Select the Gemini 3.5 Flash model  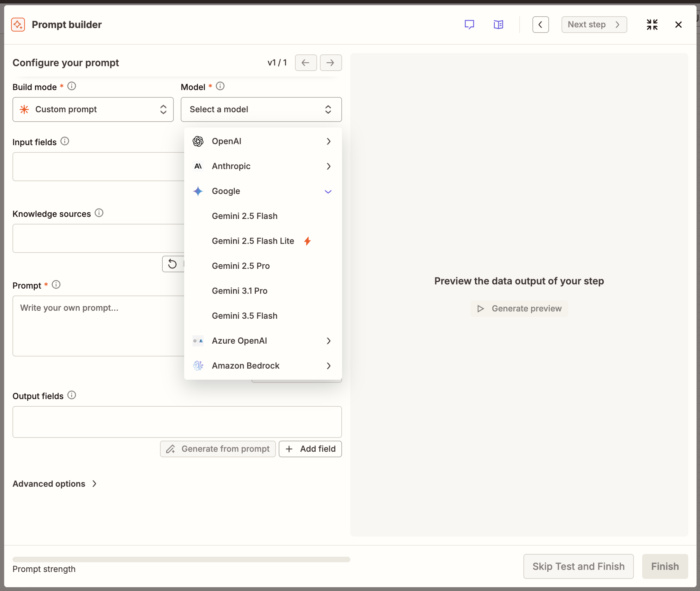click(x=263, y=316)
